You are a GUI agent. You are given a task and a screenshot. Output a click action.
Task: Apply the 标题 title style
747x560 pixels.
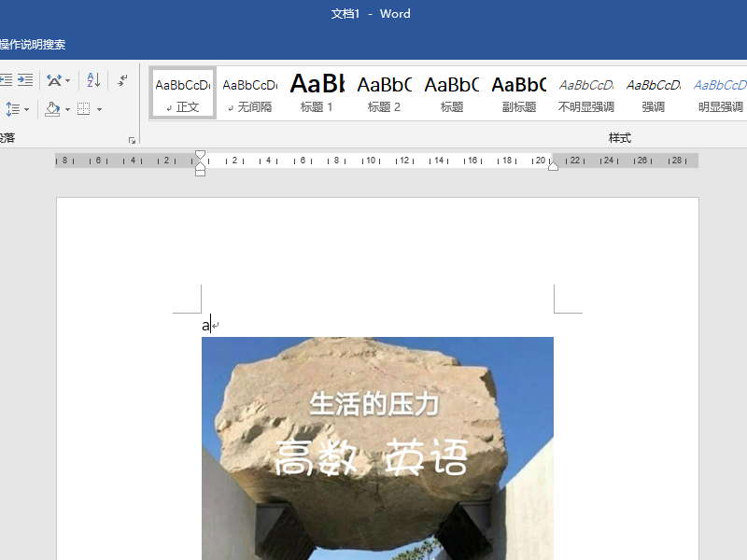(x=451, y=93)
